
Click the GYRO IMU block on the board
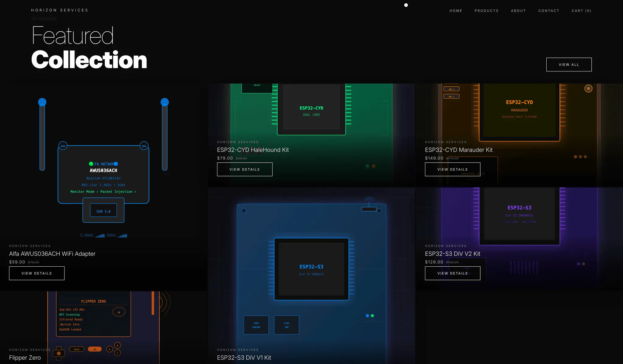pos(287,325)
